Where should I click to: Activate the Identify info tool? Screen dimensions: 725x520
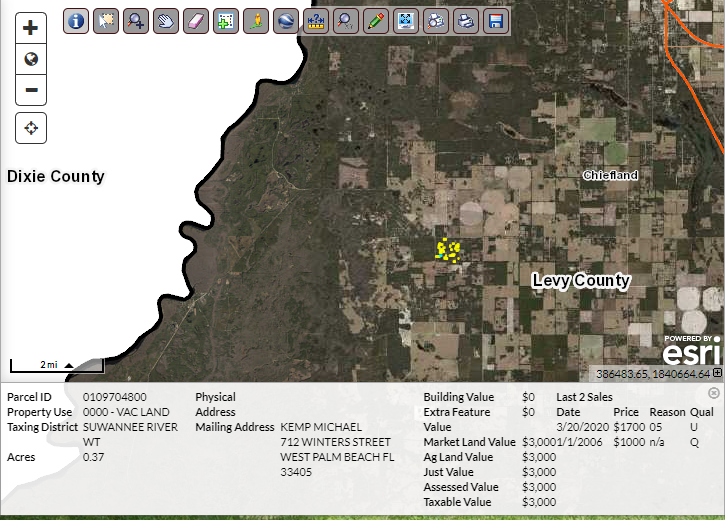point(75,20)
